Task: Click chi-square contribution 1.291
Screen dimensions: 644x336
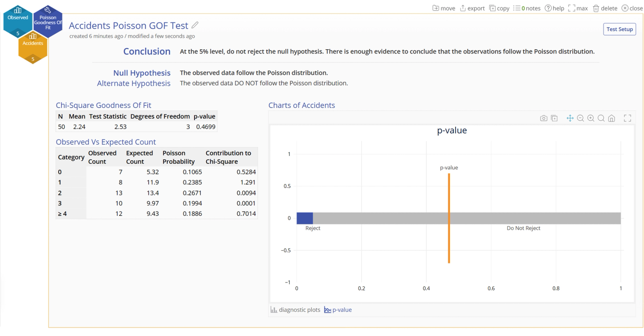Action: (x=248, y=182)
